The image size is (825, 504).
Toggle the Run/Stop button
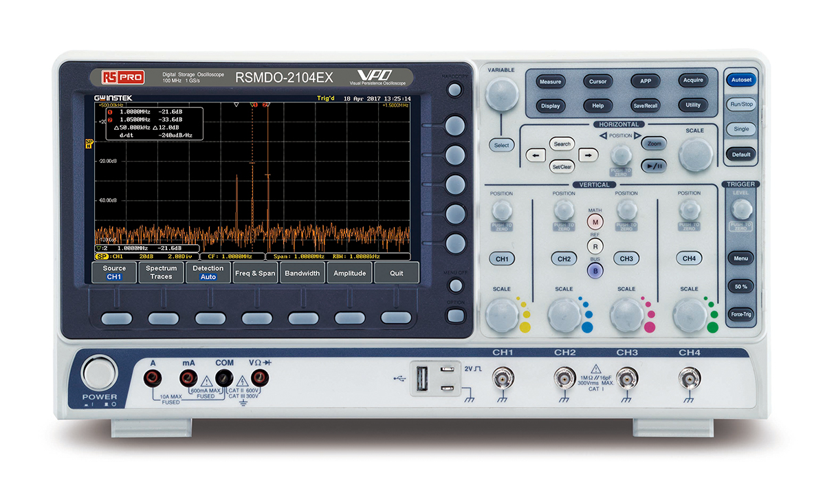coord(741,105)
